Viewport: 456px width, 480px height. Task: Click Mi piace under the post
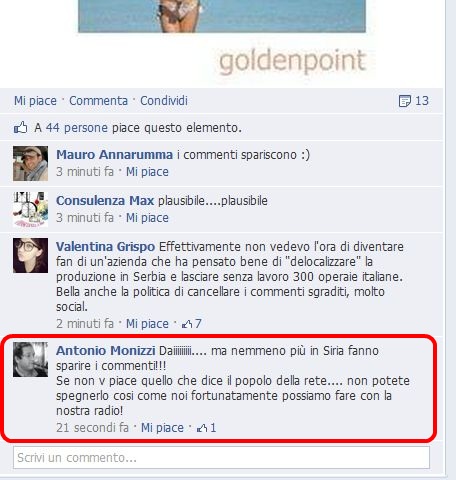pyautogui.click(x=35, y=101)
